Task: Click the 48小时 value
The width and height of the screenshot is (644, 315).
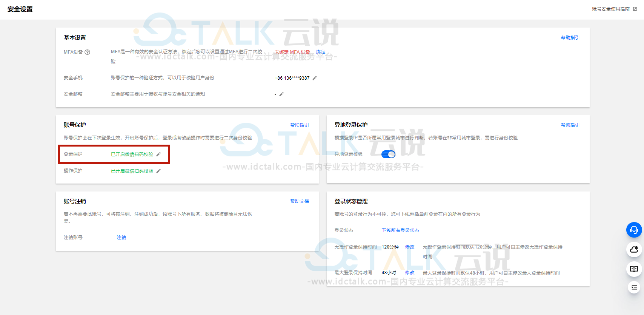Action: coord(389,273)
